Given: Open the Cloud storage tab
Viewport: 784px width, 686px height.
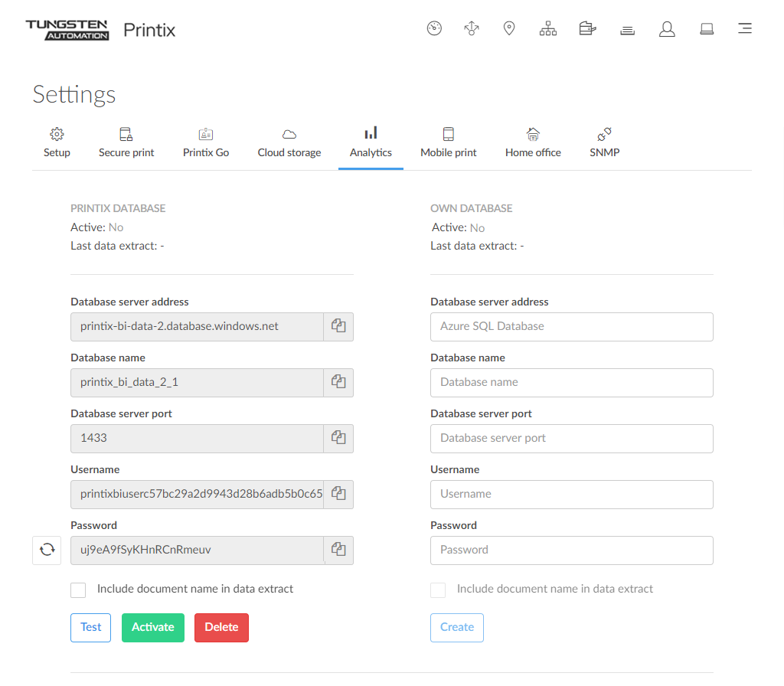Looking at the screenshot, I should coord(289,143).
